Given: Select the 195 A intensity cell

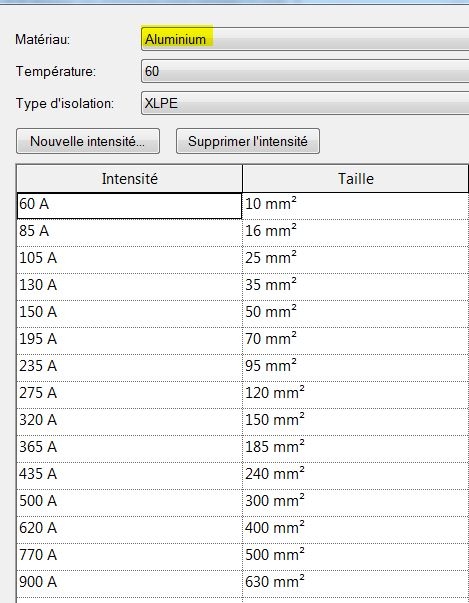Looking at the screenshot, I should click(x=130, y=341).
